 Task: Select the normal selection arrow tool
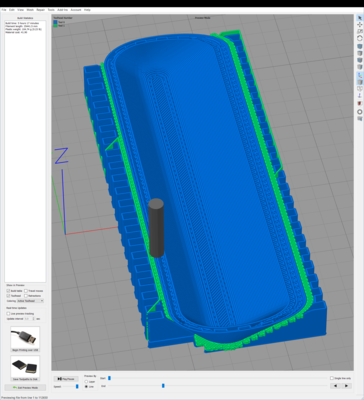pos(360,18)
